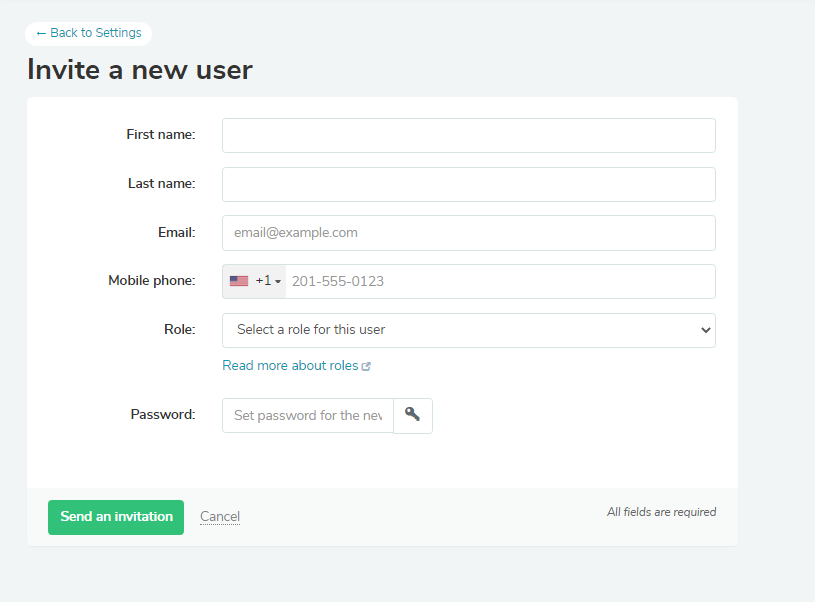Open the Read more about roles link
815x602 pixels.
click(290, 366)
